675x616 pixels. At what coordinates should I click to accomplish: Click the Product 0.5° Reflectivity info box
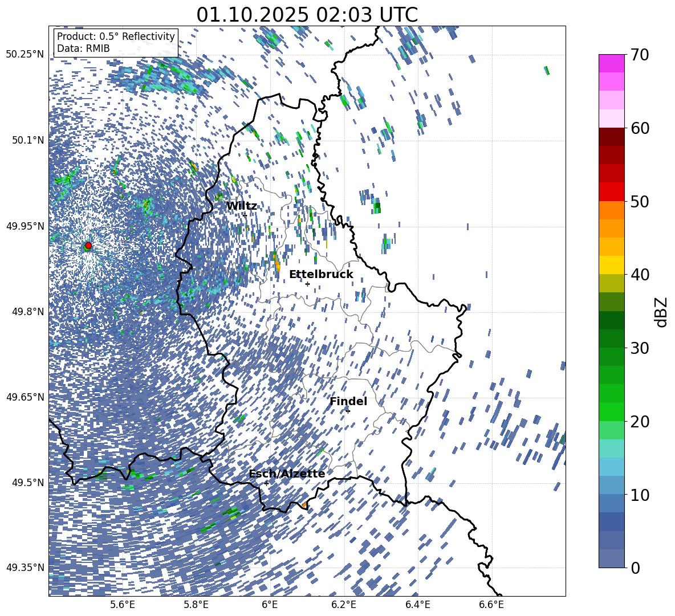pos(116,42)
